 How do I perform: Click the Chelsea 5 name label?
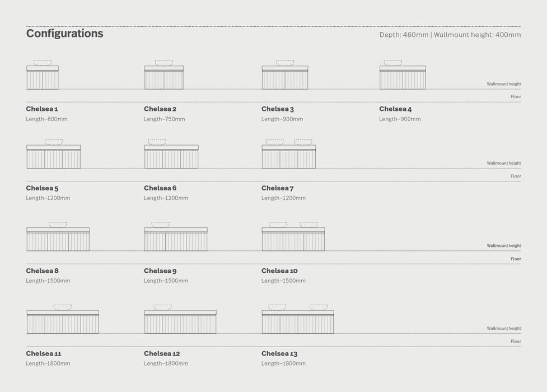click(x=42, y=188)
